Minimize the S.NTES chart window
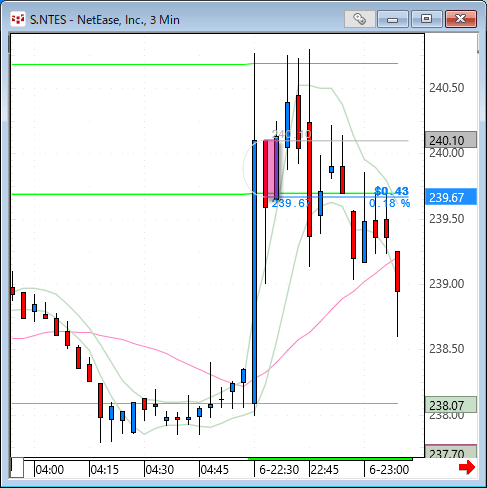487x488 pixels. [393, 19]
